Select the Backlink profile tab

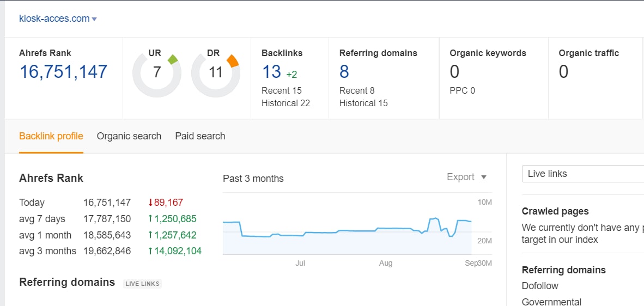[x=51, y=136]
